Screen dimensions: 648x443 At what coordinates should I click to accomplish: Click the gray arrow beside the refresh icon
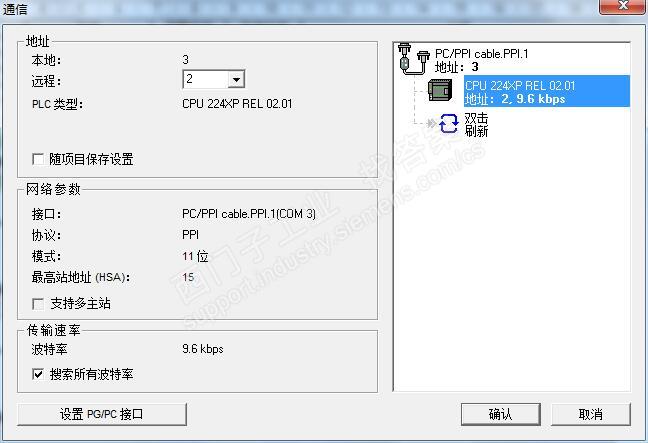(431, 123)
